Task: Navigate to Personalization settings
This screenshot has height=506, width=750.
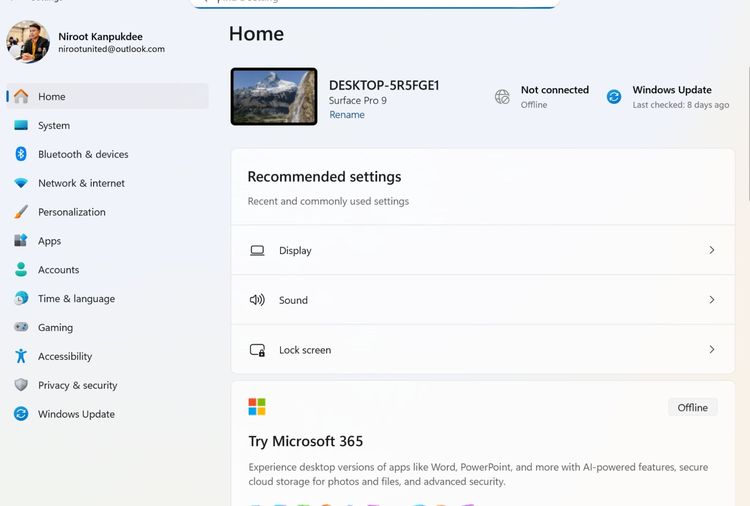Action: coord(108,212)
